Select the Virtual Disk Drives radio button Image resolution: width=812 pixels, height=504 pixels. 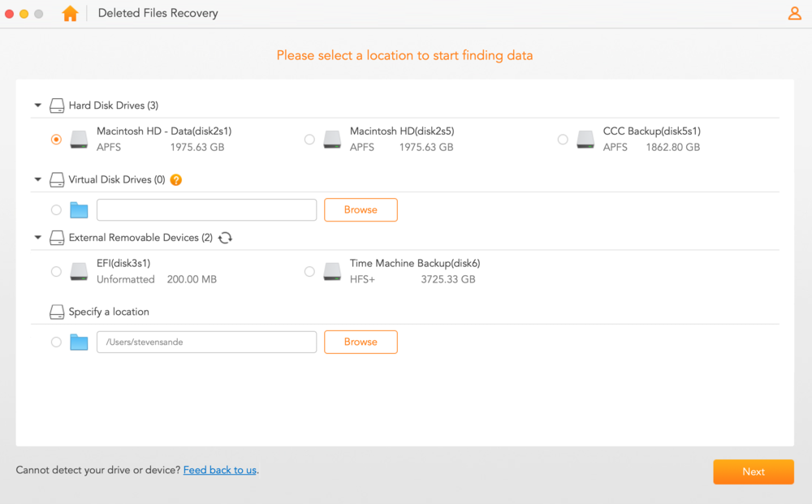click(x=56, y=210)
